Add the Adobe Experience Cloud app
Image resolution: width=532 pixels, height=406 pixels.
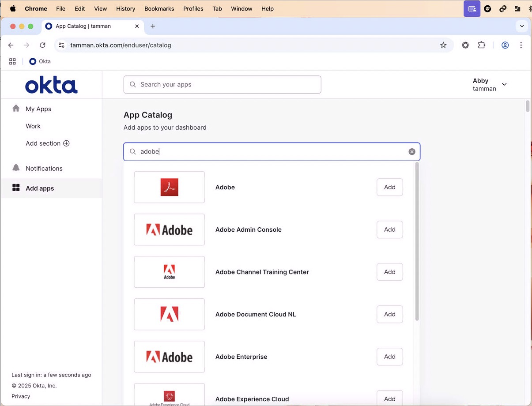390,398
